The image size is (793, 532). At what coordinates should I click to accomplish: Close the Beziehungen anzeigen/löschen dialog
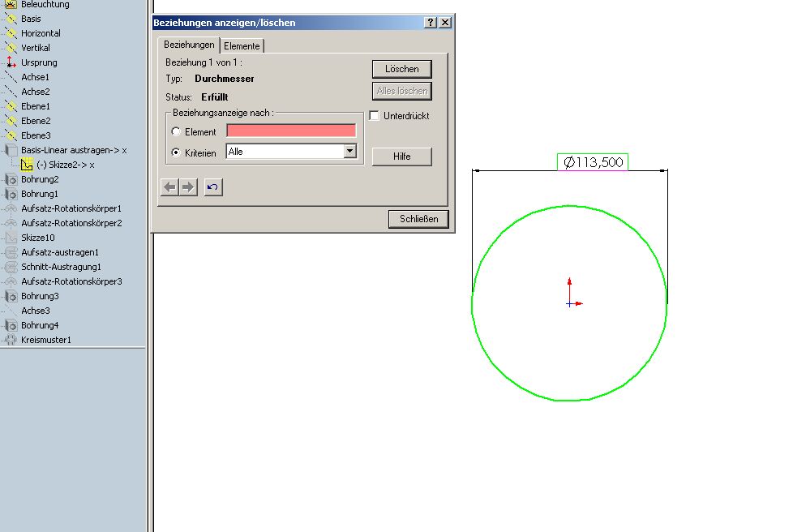[445, 22]
